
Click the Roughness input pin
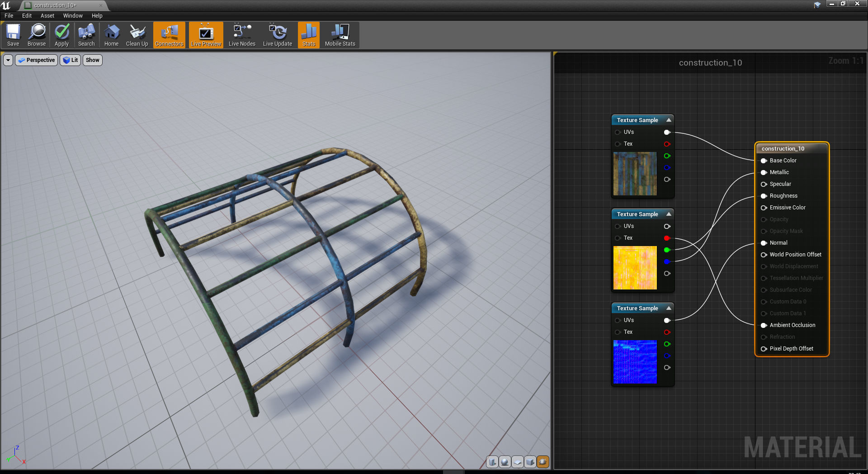(x=764, y=196)
